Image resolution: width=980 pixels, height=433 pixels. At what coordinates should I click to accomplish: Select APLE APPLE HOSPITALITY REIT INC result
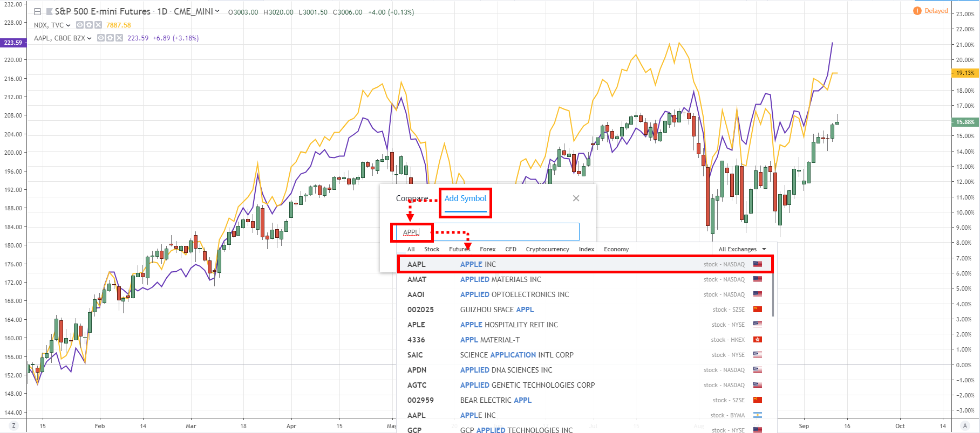[586, 325]
